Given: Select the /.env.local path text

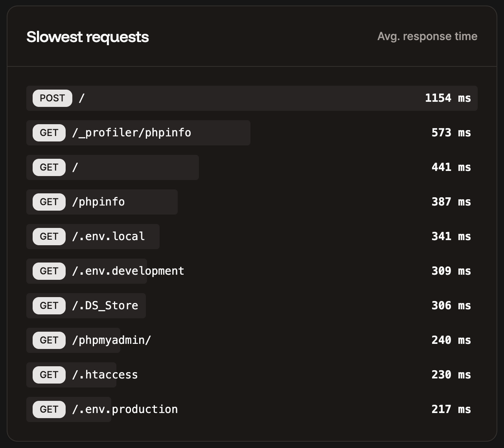Looking at the screenshot, I should pyautogui.click(x=108, y=236).
